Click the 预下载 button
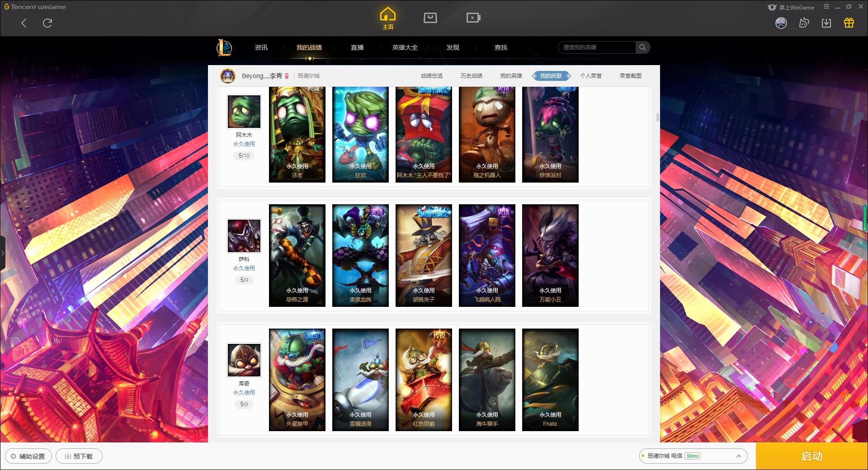868x470 pixels. (79, 456)
